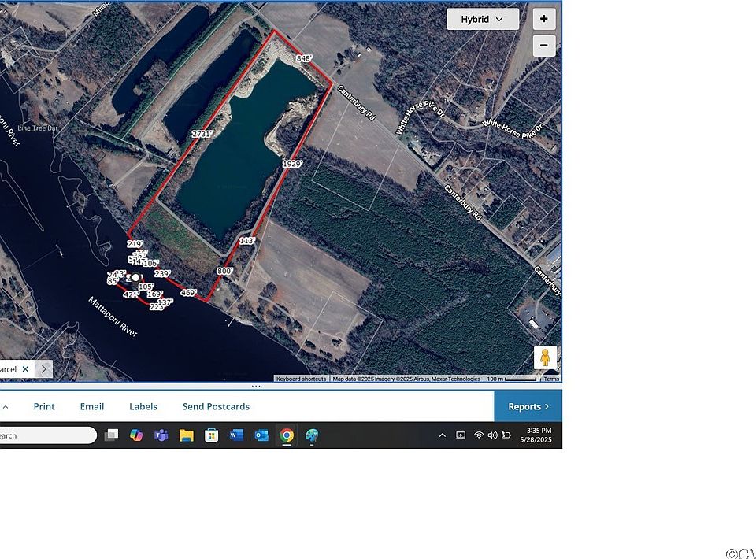The height and width of the screenshot is (559, 756).
Task: Zoom in the map with plus button
Action: pyautogui.click(x=543, y=19)
